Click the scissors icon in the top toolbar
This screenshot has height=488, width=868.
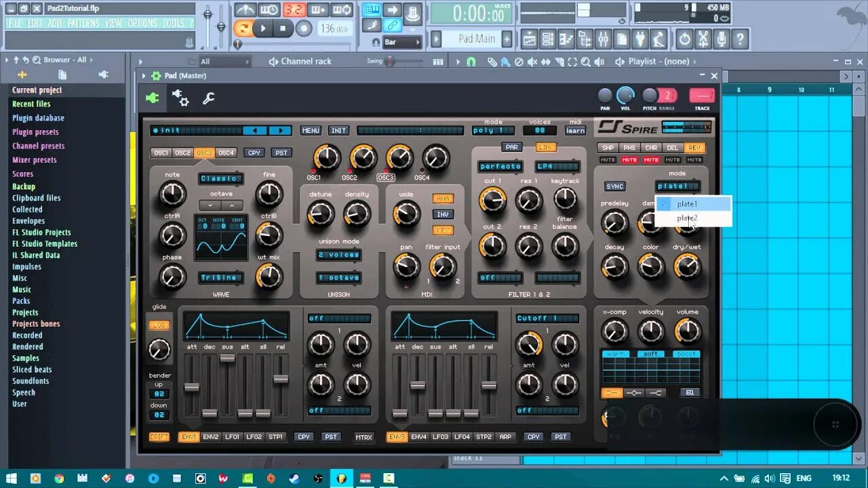tap(703, 39)
